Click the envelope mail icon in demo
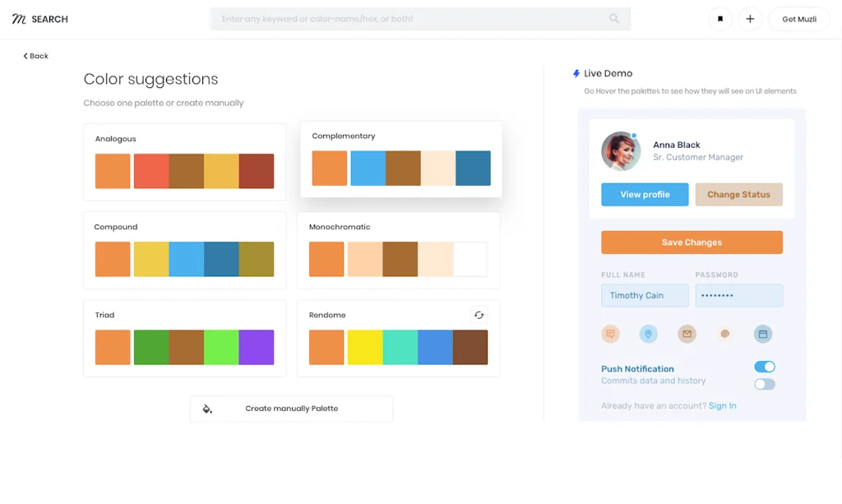The image size is (842, 504). tap(687, 334)
